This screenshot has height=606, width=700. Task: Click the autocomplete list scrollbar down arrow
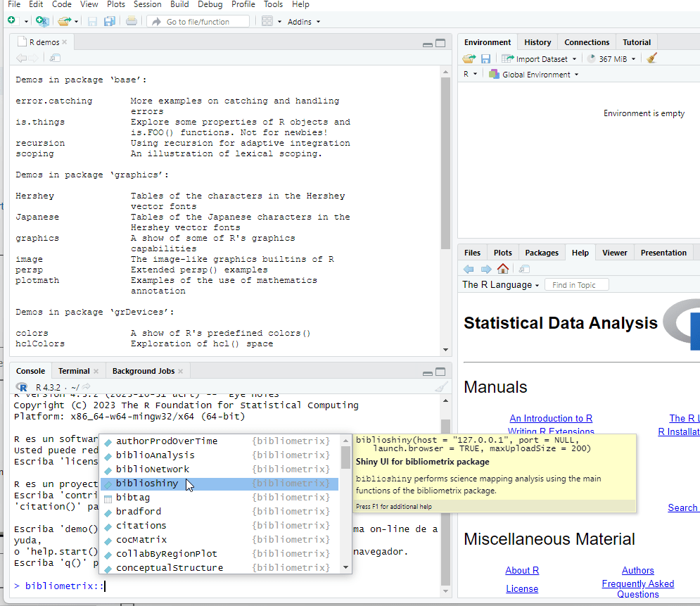[345, 567]
